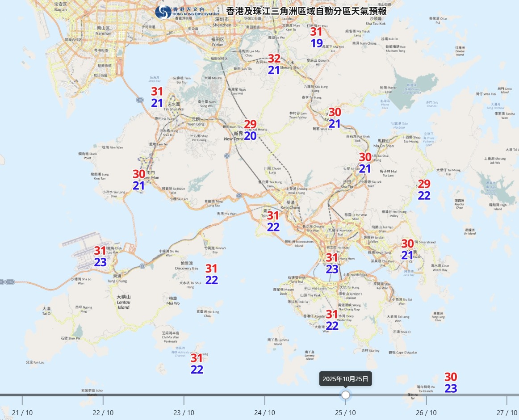Open the 31/22 marker at Cheung Chau

click(197, 364)
